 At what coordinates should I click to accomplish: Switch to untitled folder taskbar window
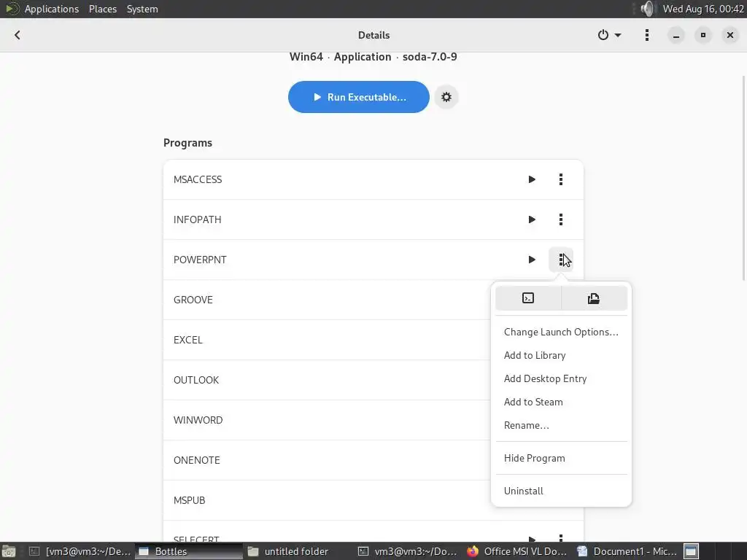[296, 551]
